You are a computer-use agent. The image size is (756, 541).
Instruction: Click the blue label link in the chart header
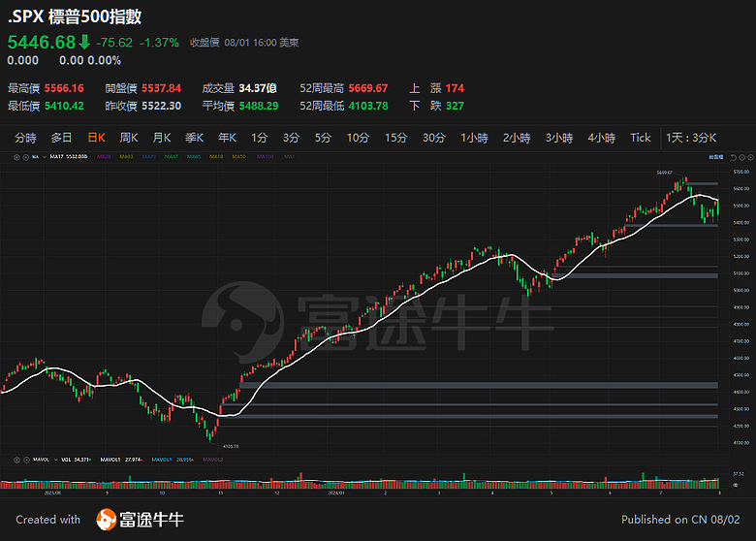716,157
